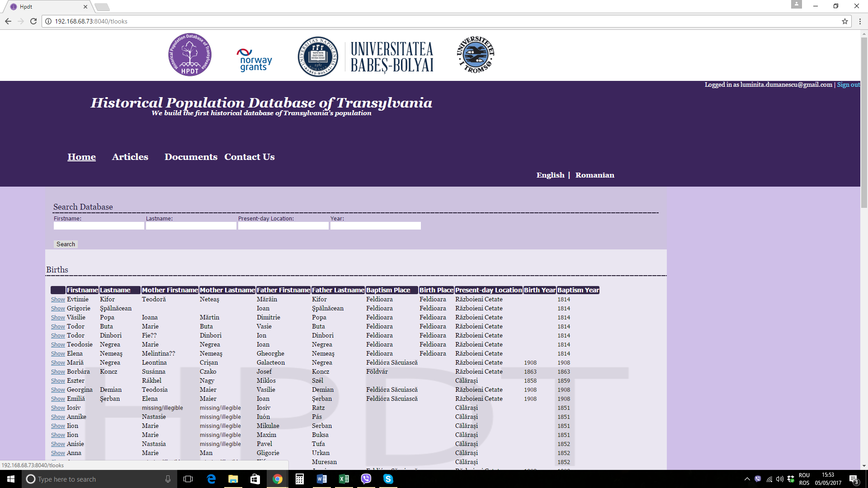Focus the Year search field
Image resolution: width=868 pixels, height=488 pixels.
point(376,225)
